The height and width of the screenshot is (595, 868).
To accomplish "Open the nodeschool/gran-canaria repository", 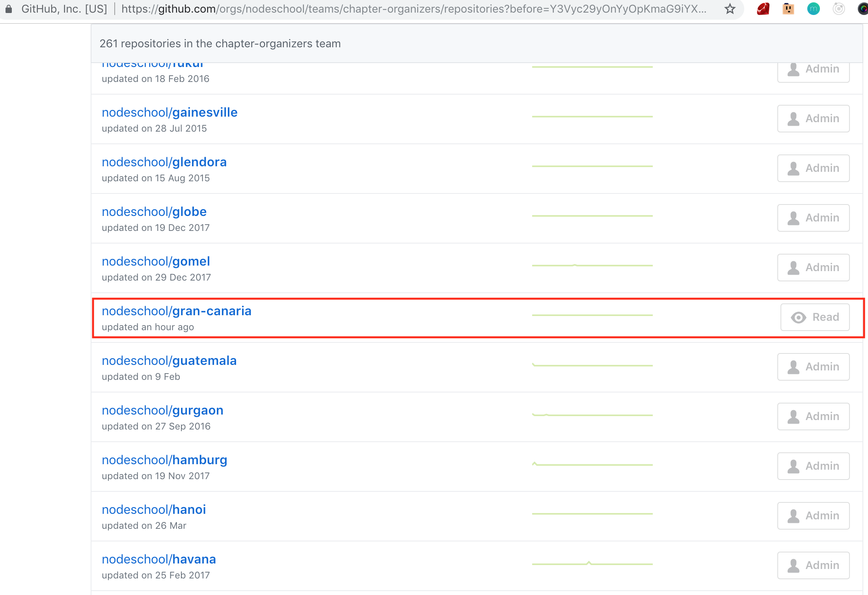I will point(177,311).
